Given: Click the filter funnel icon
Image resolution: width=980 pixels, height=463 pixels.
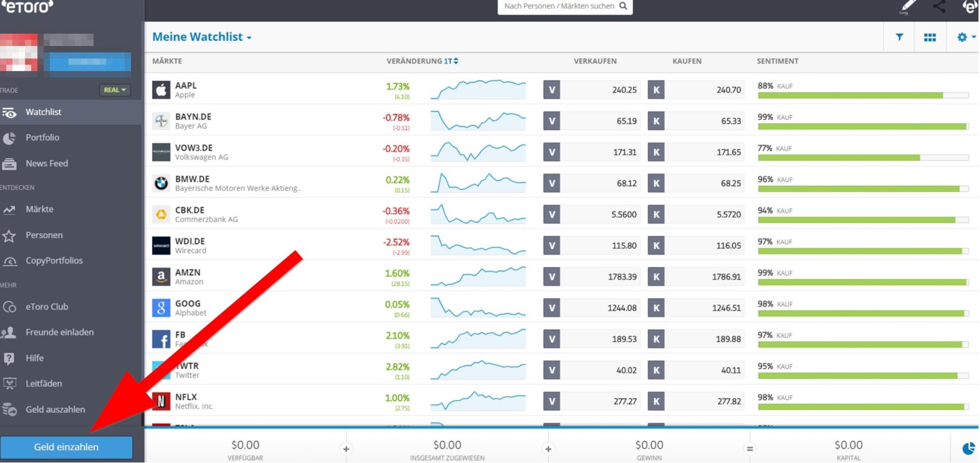Looking at the screenshot, I should click(x=899, y=37).
